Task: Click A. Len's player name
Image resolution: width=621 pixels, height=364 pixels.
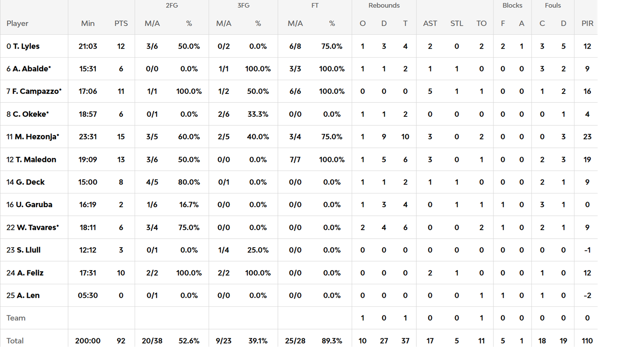Action: click(28, 296)
